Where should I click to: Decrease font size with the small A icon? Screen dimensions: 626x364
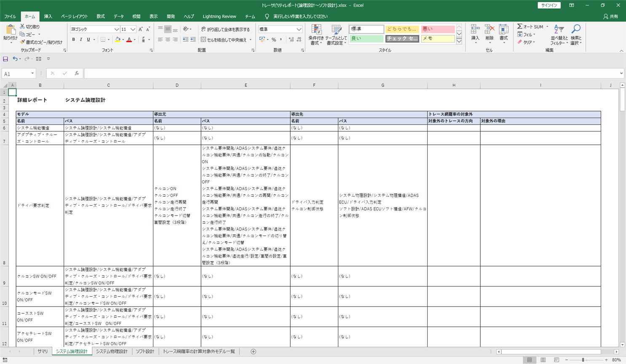148,29
